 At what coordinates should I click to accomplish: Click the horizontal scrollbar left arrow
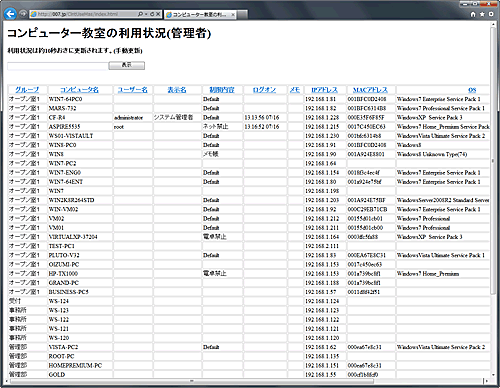(x=7, y=381)
